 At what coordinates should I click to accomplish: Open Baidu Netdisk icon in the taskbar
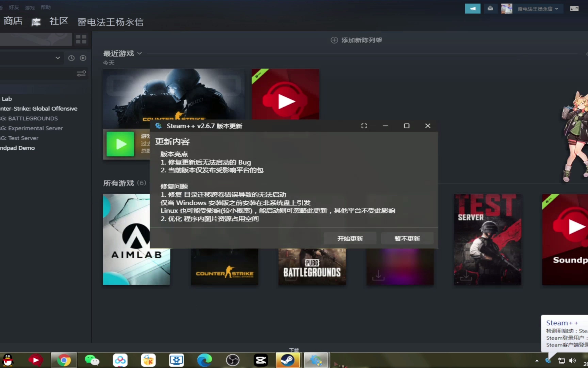point(120,360)
